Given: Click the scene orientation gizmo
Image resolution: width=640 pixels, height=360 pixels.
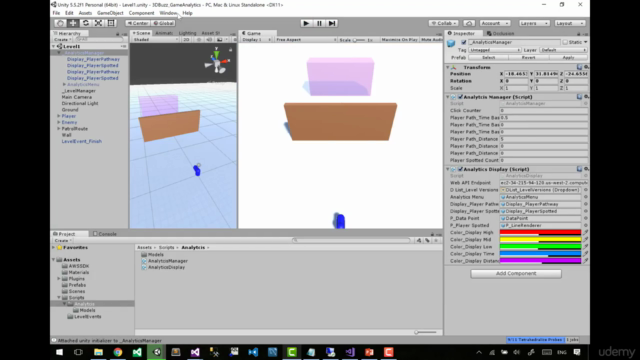Looking at the screenshot, I should [217, 62].
